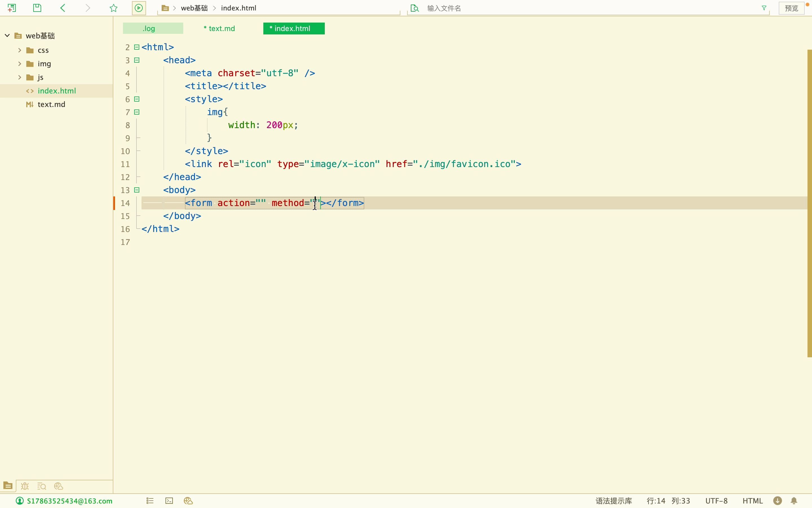The height and width of the screenshot is (508, 812).
Task: Collapse the web基础 project root
Action: 7,35
